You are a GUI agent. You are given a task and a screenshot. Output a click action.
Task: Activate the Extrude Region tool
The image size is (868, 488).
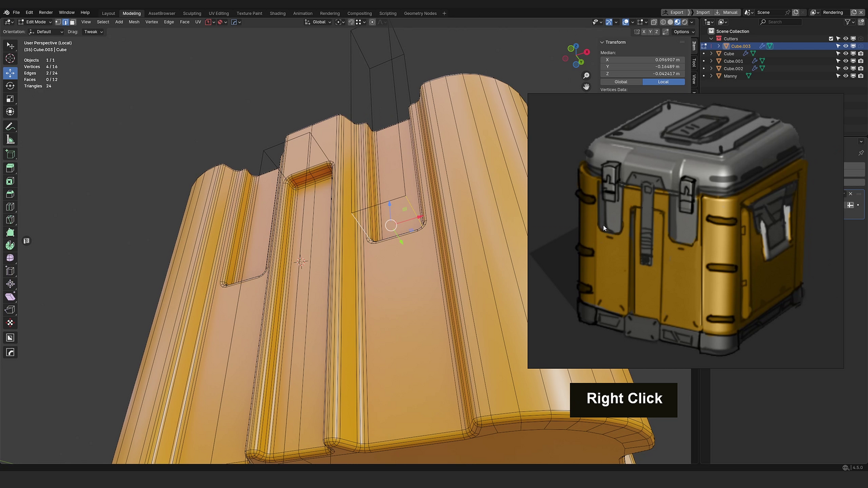point(10,168)
